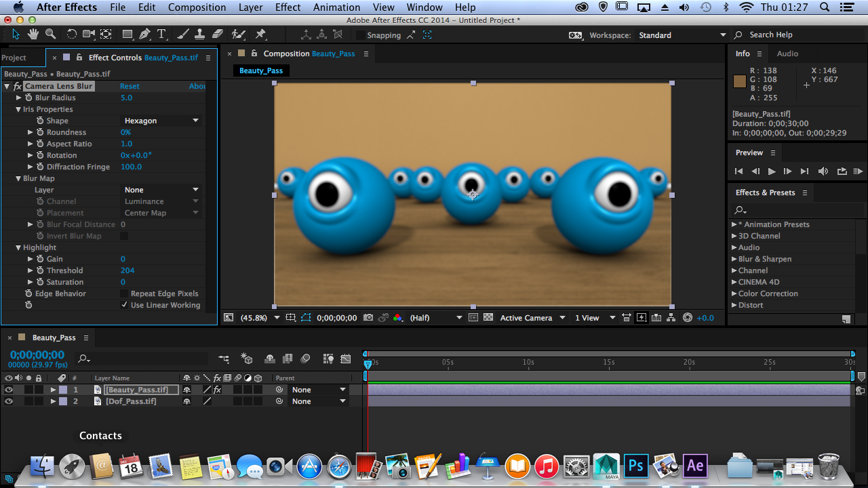Hide the Dof_Pass.tif layer
Screen dimensions: 868x488
(9, 401)
